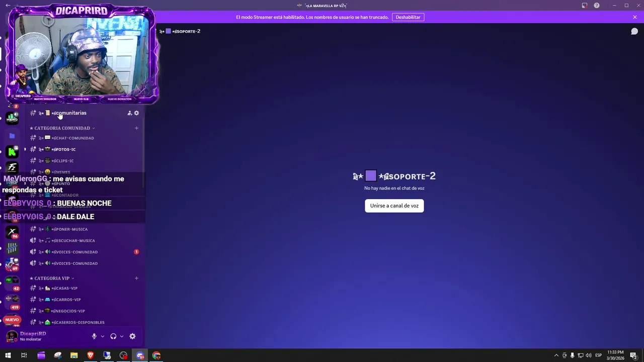Select the HERO server icon
The image size is (644, 362).
tap(12, 118)
